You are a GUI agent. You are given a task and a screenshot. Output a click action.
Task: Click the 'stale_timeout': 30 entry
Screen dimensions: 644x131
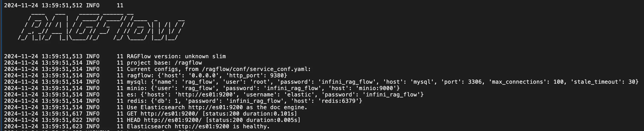(603, 82)
